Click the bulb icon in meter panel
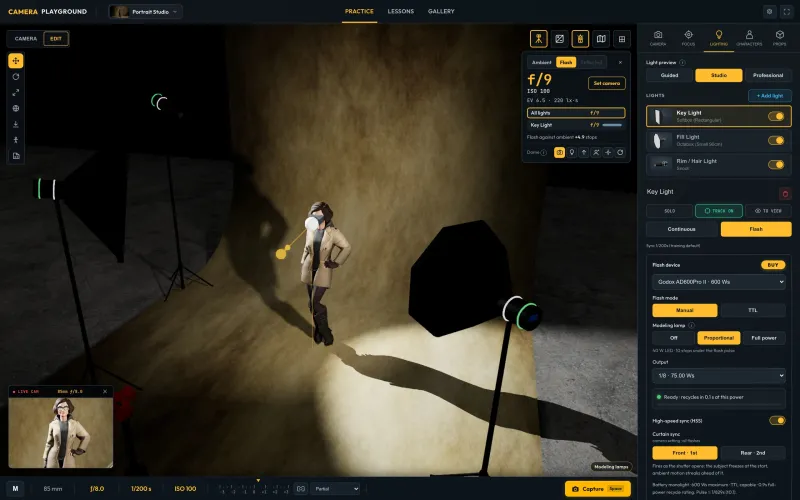 [x=572, y=152]
